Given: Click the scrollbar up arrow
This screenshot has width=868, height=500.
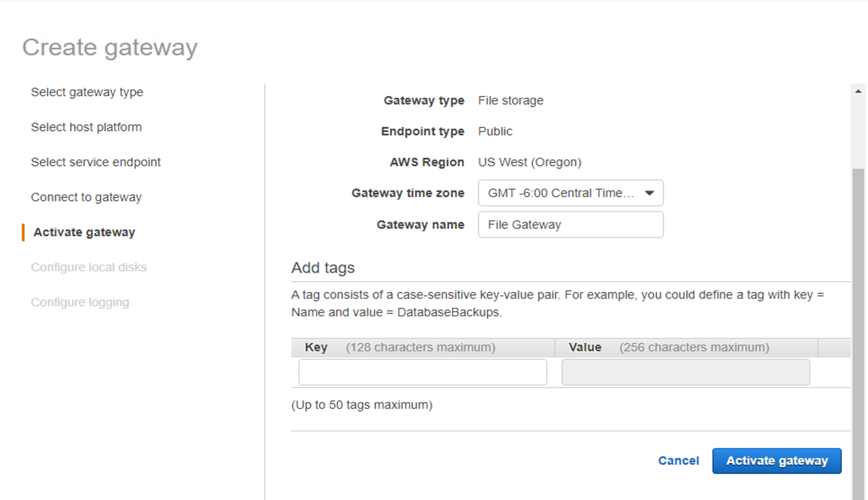Looking at the screenshot, I should coord(858,90).
